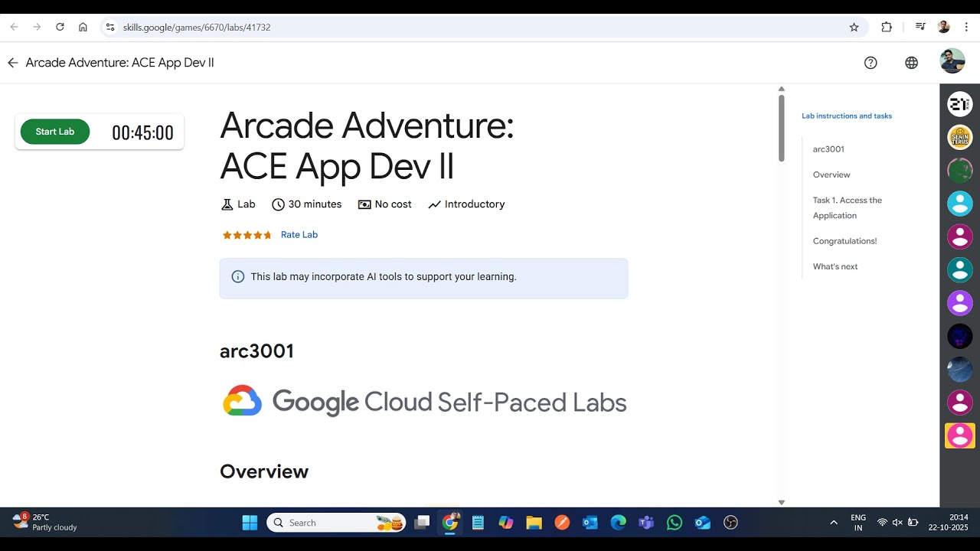Open Microsoft Edge from the taskbar

[x=618, y=523]
